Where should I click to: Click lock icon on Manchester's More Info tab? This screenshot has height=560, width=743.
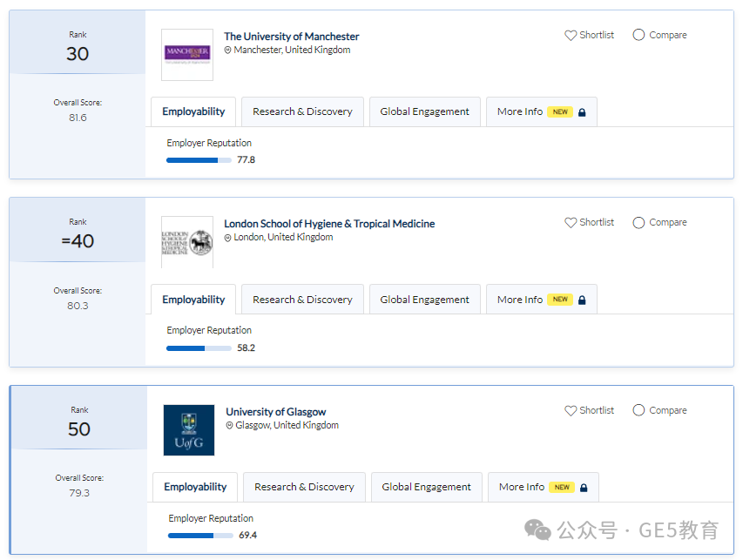pyautogui.click(x=582, y=112)
